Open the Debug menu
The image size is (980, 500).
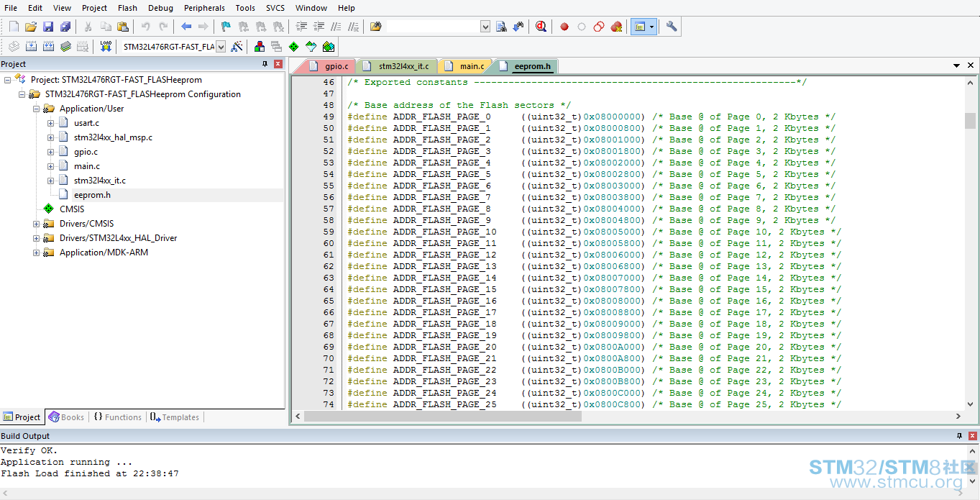(160, 8)
